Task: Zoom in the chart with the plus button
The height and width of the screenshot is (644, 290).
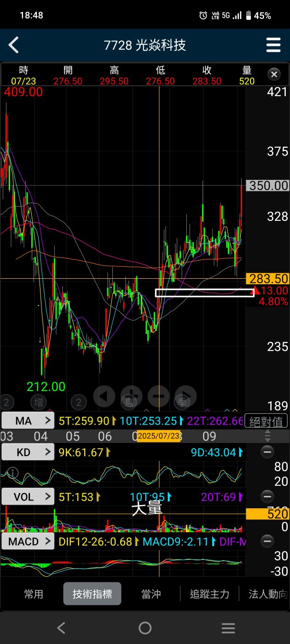Action: pyautogui.click(x=131, y=396)
